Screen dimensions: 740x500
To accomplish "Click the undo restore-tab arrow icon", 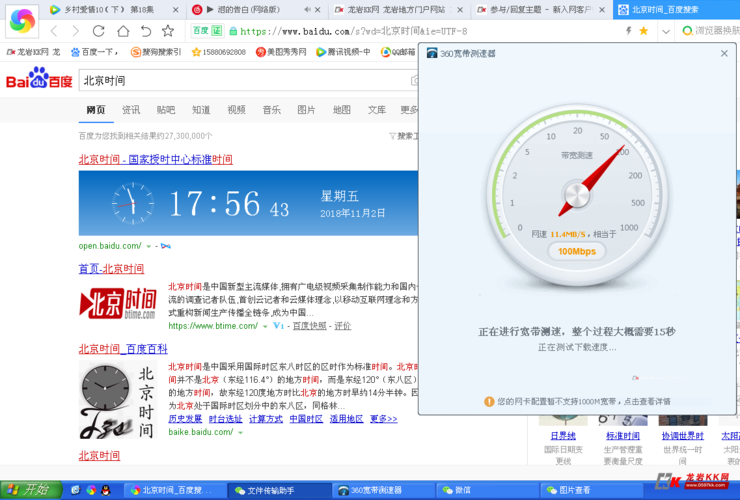I will click(x=146, y=31).
